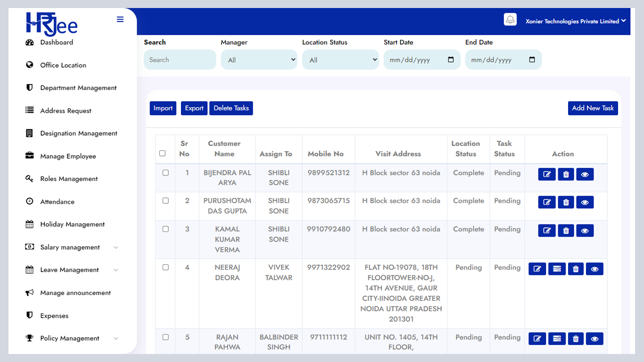Viewport: 644px width, 362px height.
Task: Click the Delete Tasks button
Action: coord(231,108)
